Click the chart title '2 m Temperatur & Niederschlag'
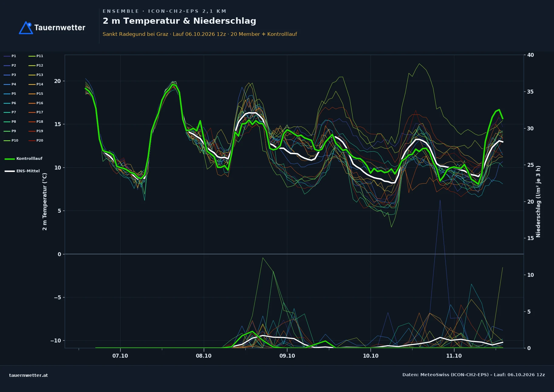 pos(180,21)
